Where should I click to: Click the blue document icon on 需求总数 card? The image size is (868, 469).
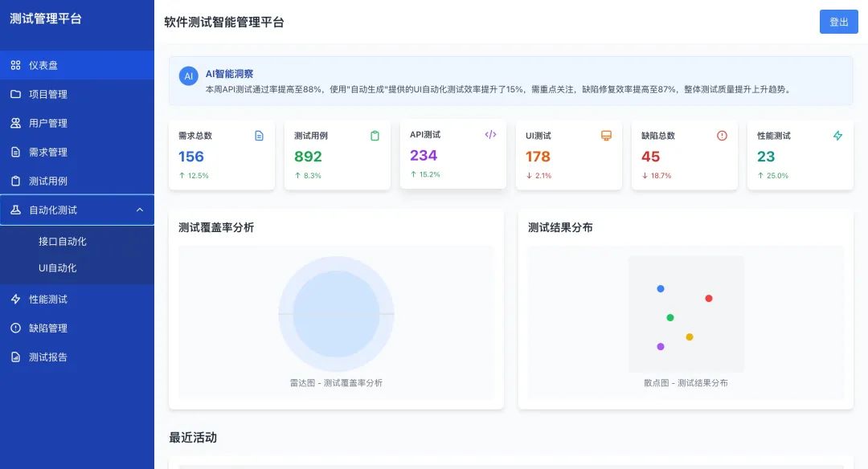259,136
